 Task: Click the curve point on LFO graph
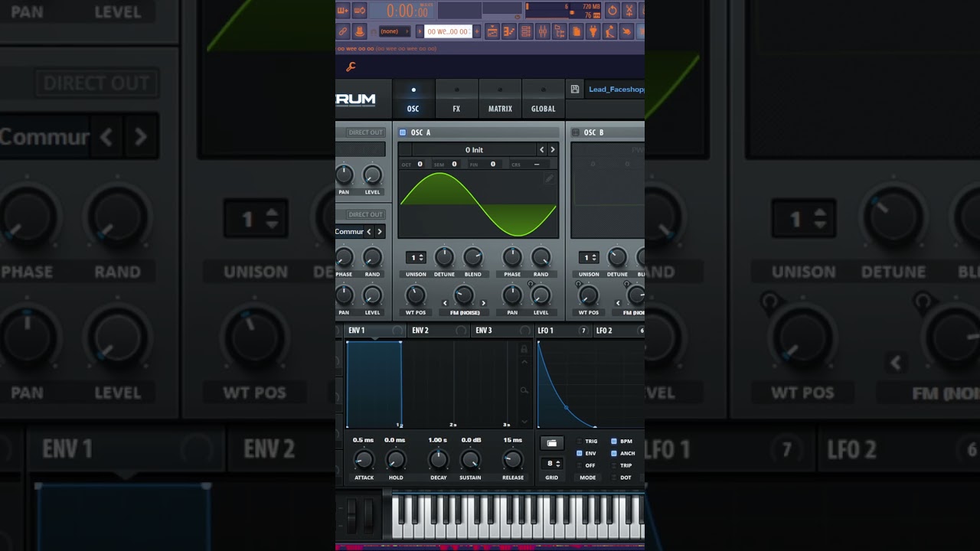point(567,407)
